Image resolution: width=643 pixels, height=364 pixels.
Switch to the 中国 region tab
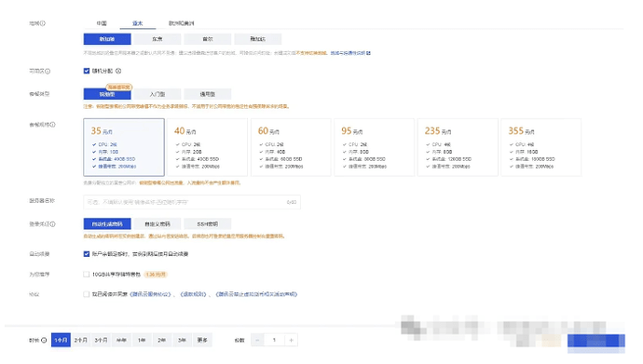pos(102,23)
